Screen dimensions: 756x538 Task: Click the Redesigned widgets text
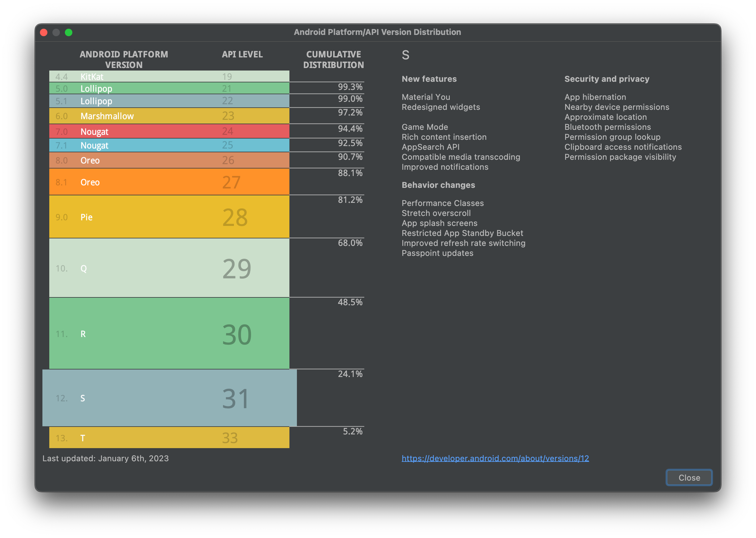[x=441, y=107]
